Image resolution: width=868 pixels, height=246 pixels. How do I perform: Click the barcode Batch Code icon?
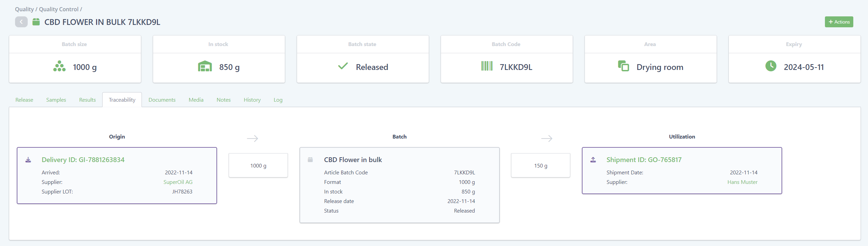click(x=487, y=66)
